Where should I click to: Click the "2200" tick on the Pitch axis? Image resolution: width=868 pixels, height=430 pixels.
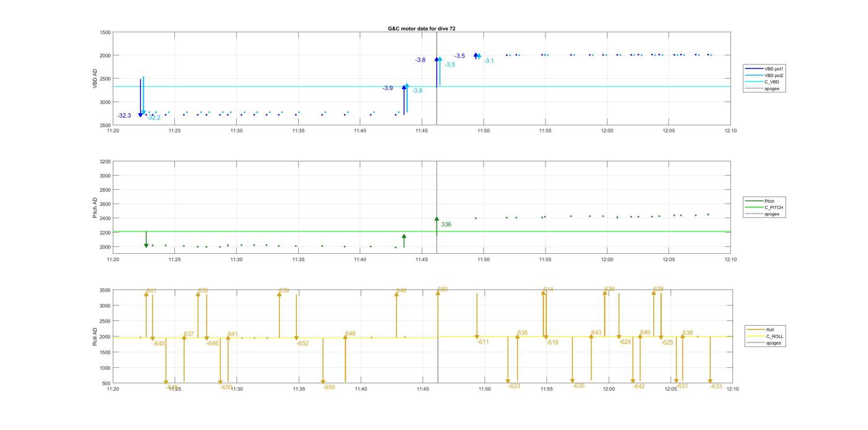coord(105,233)
